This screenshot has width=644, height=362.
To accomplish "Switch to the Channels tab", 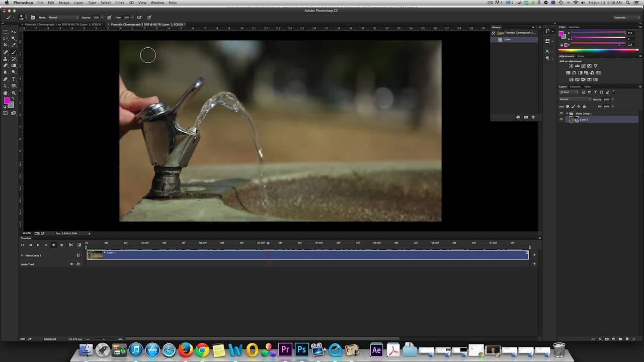I will (575, 86).
